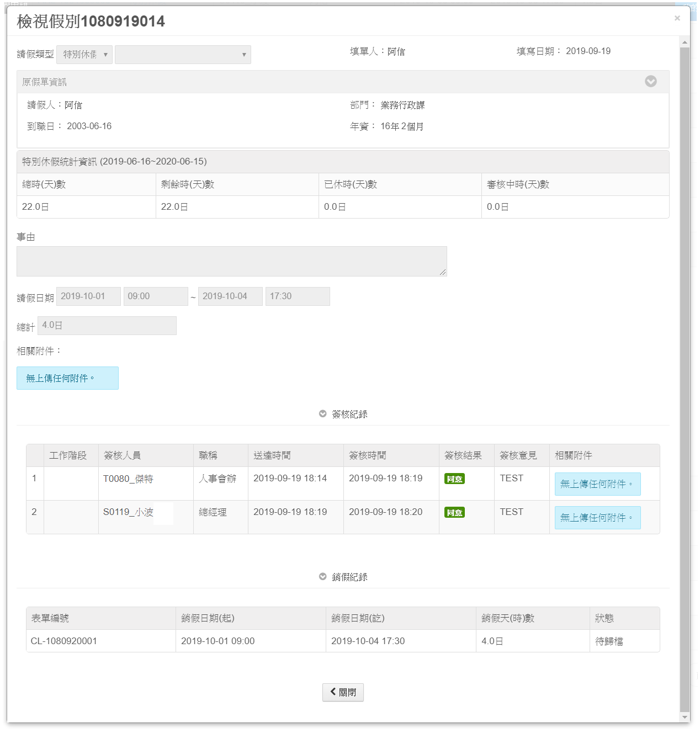Click 無上傳任何附件 notice under 相關附件
The height and width of the screenshot is (733, 700).
tap(67, 378)
